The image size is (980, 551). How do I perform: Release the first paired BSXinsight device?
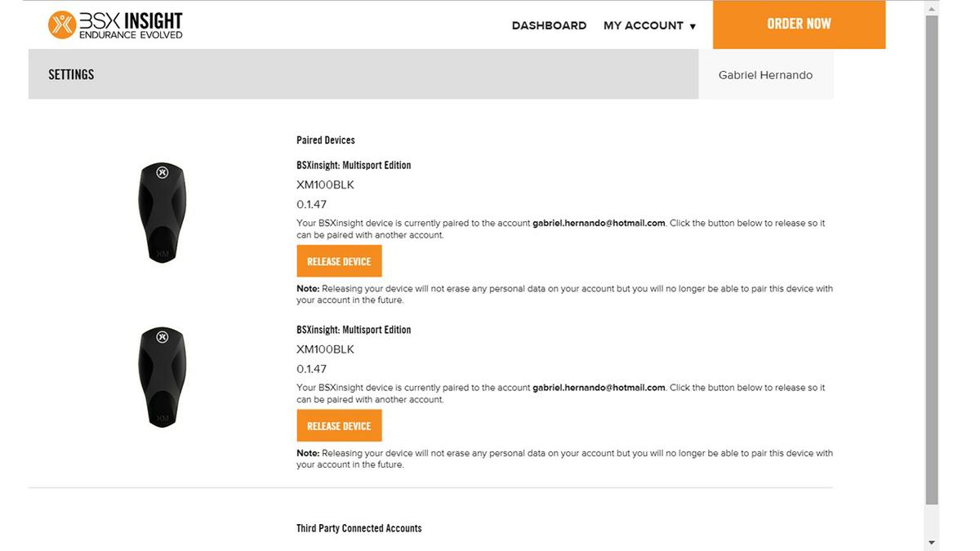(x=339, y=261)
